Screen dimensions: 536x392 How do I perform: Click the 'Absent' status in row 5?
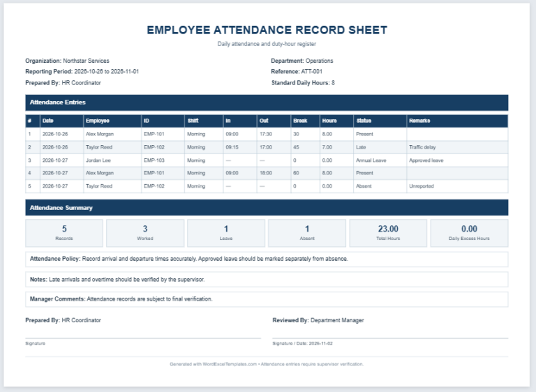[364, 186]
